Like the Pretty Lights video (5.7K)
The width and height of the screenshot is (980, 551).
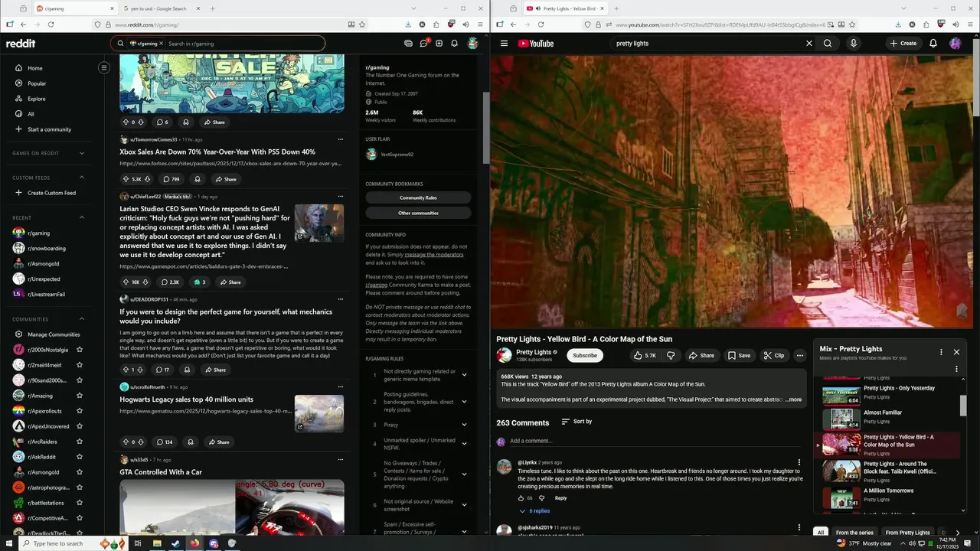coord(645,355)
